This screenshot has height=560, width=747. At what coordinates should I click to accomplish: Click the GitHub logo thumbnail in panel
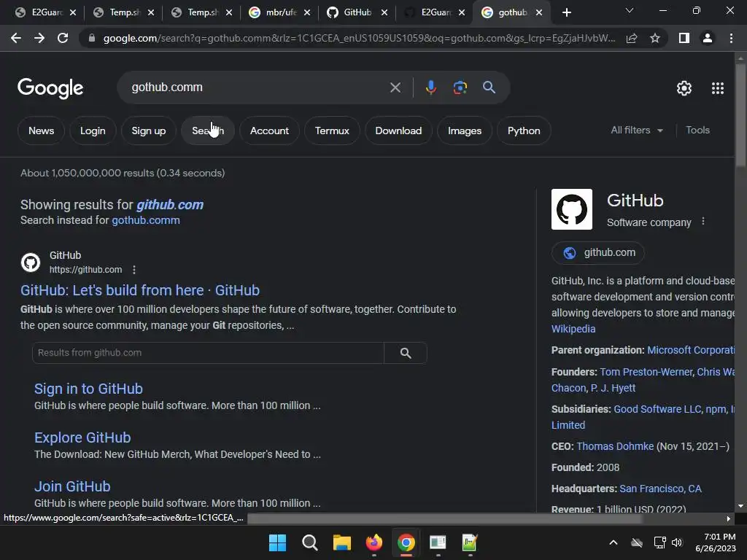coord(572,209)
